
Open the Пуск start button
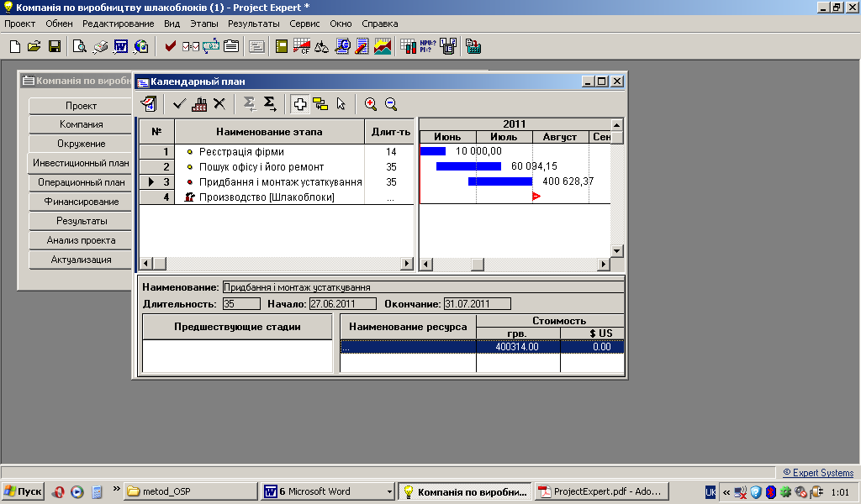[x=23, y=491]
